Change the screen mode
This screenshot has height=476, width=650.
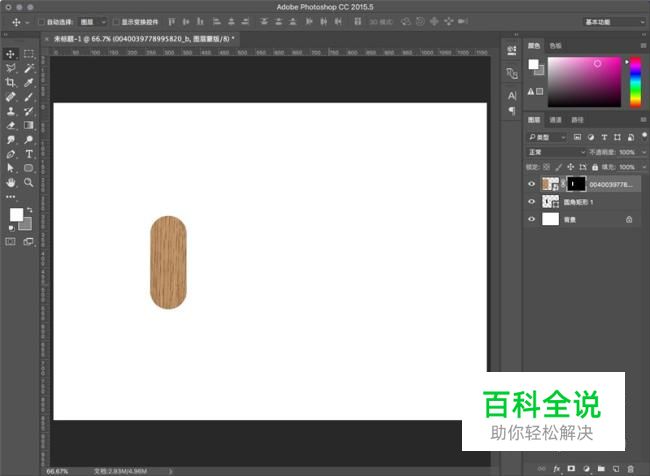click(x=29, y=241)
